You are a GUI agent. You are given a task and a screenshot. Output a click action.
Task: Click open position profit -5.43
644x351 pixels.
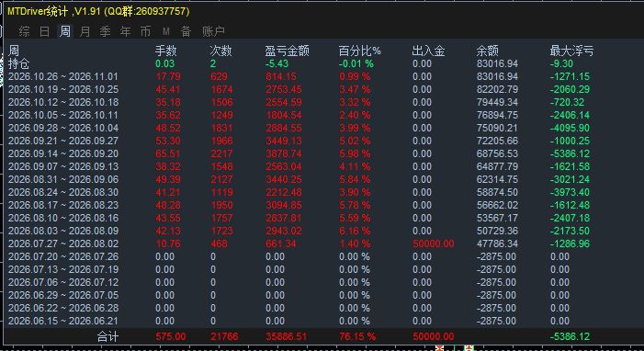click(x=277, y=63)
